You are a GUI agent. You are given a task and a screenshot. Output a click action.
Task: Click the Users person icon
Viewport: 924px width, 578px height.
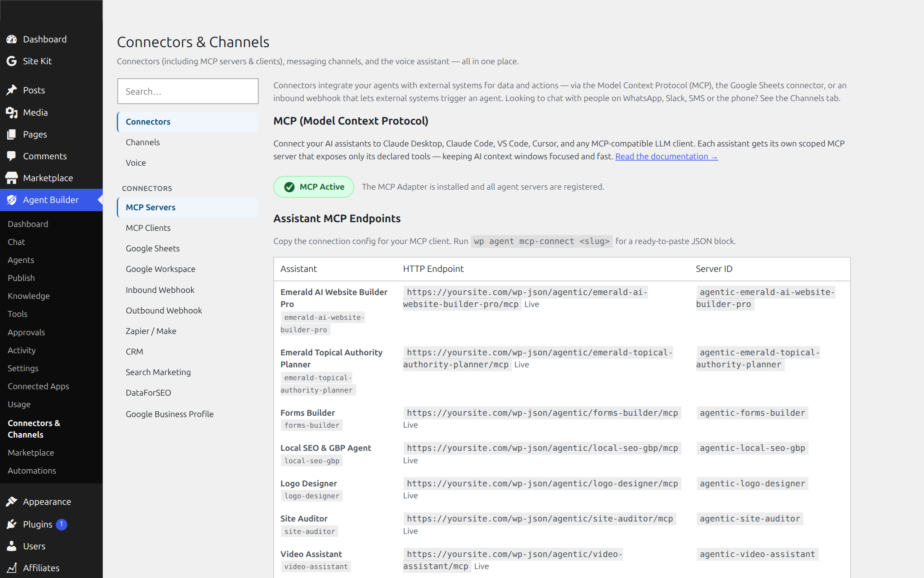pyautogui.click(x=12, y=546)
